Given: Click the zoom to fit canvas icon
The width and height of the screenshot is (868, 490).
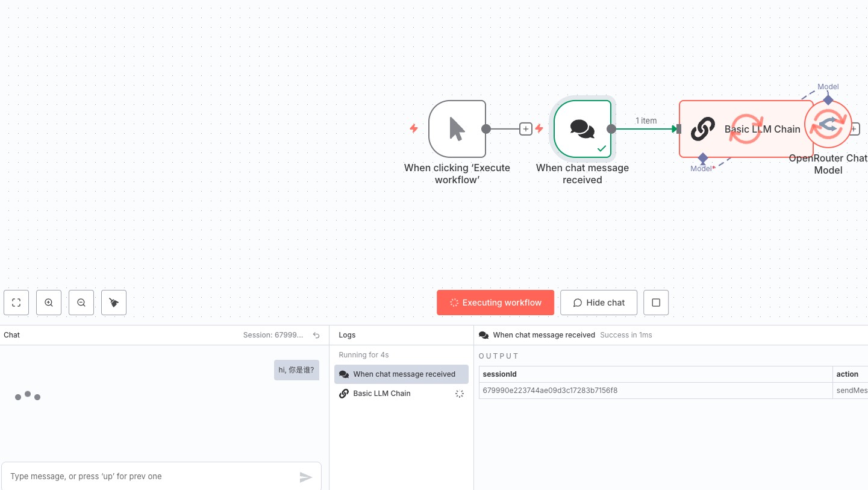Looking at the screenshot, I should (16, 303).
